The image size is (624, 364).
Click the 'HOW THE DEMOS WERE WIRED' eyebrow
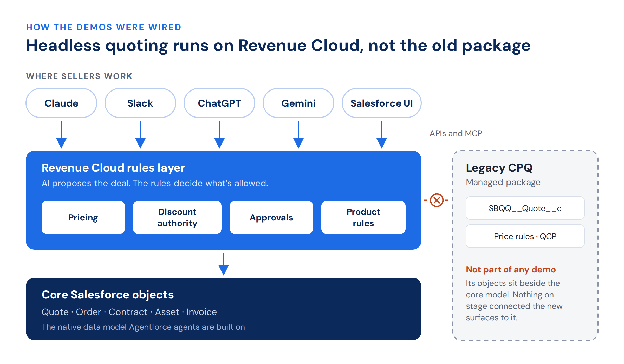104,27
